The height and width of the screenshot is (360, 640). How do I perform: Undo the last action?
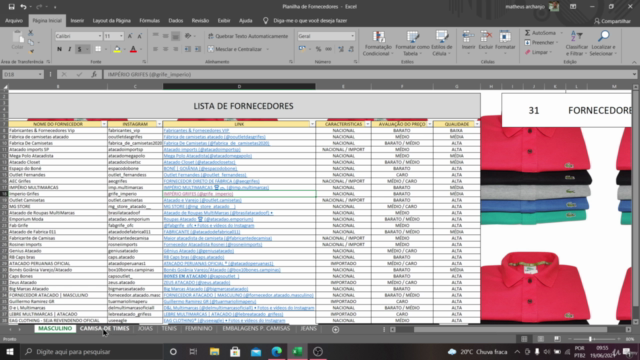[23, 7]
